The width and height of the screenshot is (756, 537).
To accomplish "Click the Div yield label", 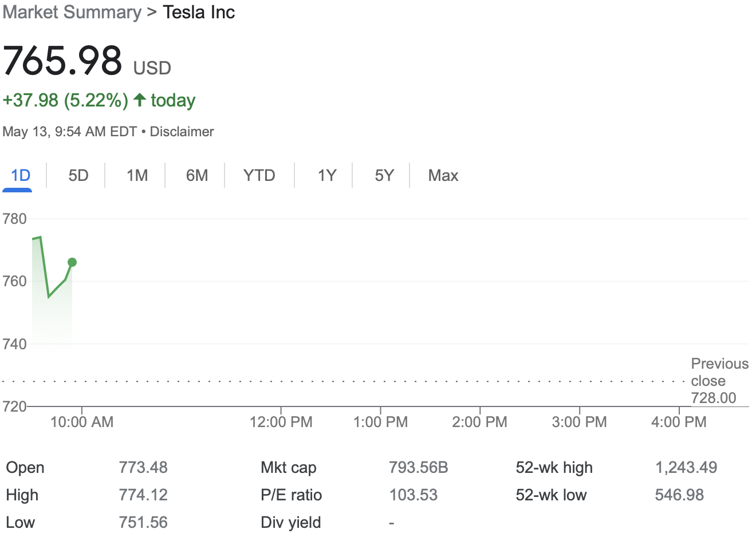I will (x=291, y=522).
